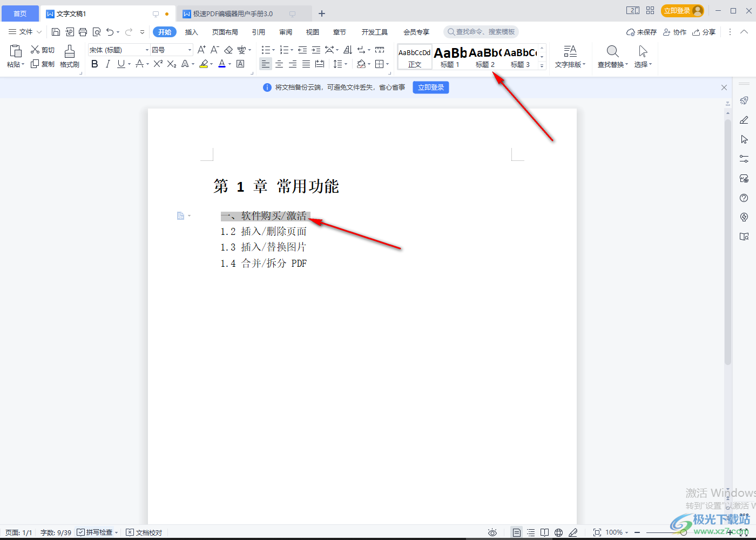Viewport: 756px width, 540px height.
Task: Click the text highlight color swatch
Action: point(204,64)
